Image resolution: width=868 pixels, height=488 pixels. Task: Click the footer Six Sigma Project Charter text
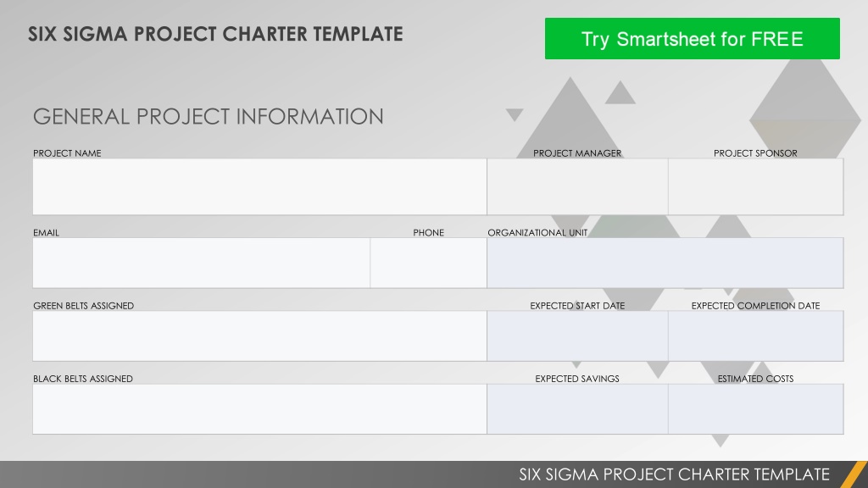tap(674, 474)
